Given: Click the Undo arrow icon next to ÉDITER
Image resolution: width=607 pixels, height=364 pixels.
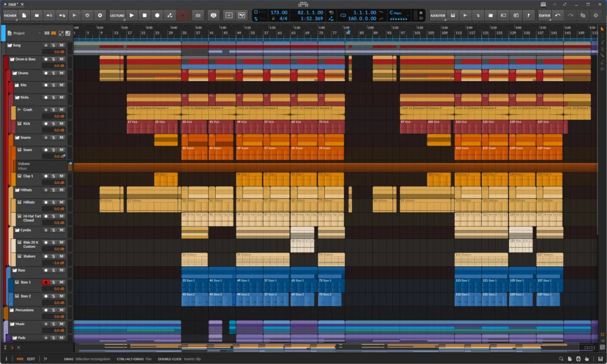Looking at the screenshot, I should pos(558,15).
